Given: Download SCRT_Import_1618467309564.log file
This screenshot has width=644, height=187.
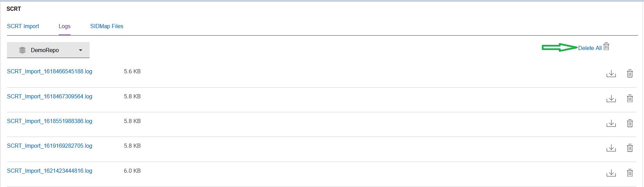Looking at the screenshot, I should click(x=611, y=99).
